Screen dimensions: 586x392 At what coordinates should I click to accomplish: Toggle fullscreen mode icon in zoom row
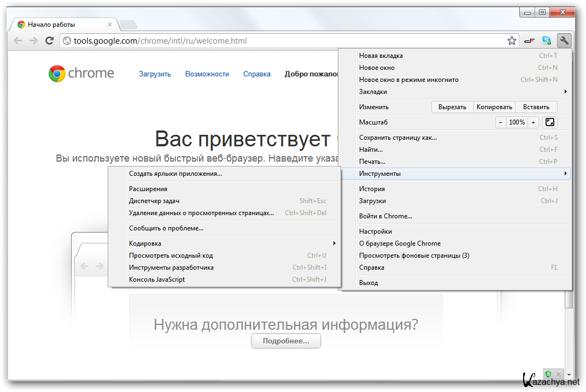pos(550,122)
